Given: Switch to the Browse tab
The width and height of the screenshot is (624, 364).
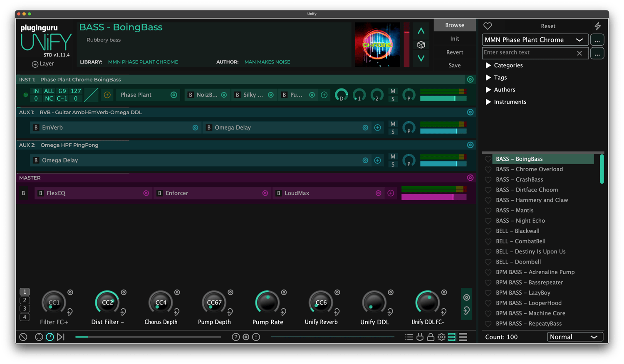Looking at the screenshot, I should coord(454,25).
